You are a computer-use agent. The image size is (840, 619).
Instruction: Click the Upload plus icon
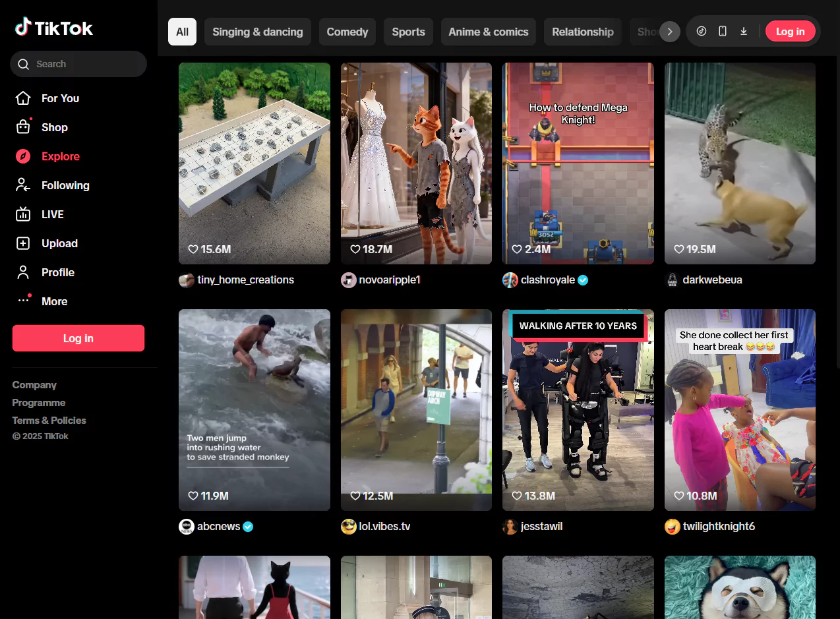tap(23, 243)
